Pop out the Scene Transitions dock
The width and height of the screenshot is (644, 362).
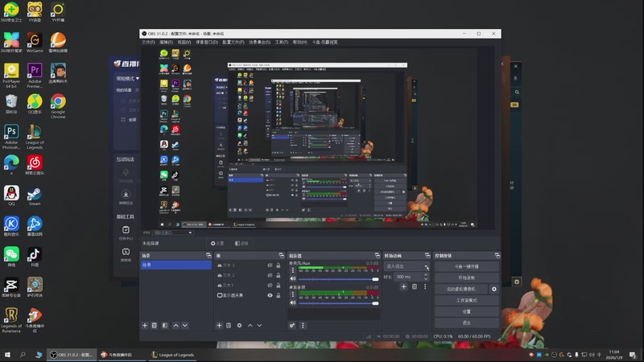427,256
